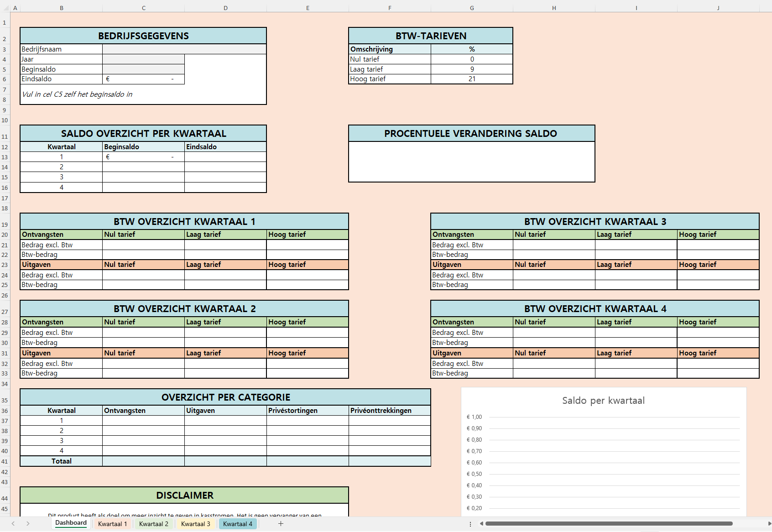Click the horizontal scrollbar thumb
772x532 pixels.
[x=609, y=524]
